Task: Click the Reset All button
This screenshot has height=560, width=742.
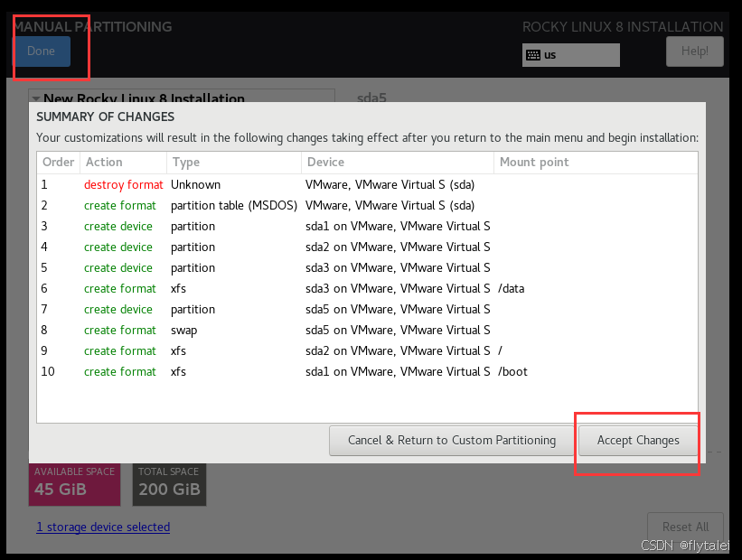Action: (x=685, y=527)
